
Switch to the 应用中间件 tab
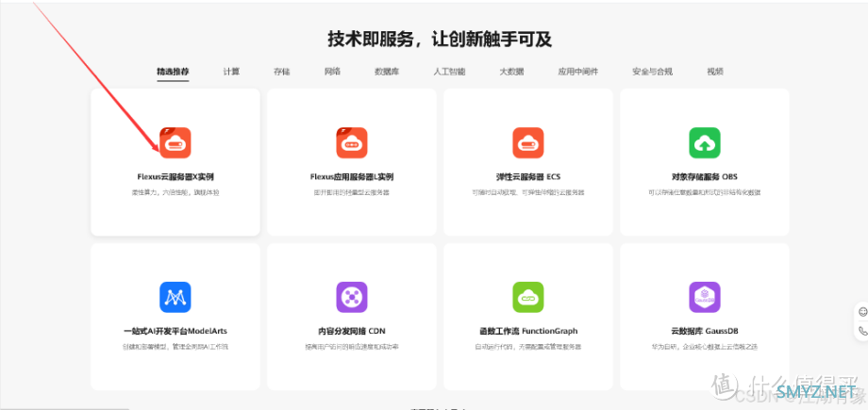point(578,72)
